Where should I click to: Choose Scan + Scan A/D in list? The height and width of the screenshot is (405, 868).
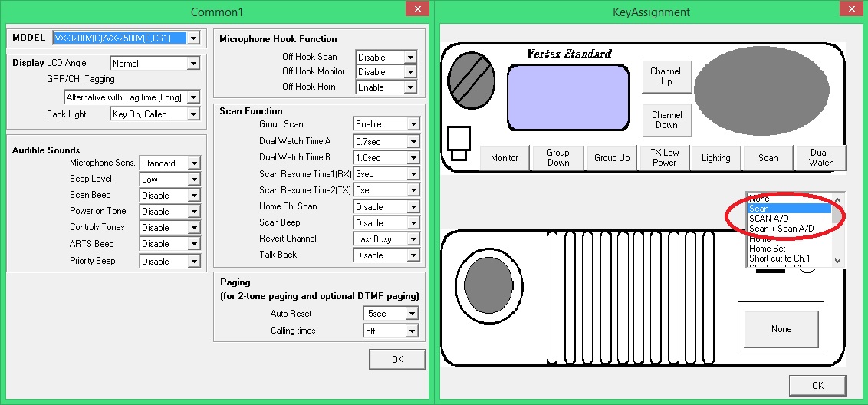(x=789, y=229)
